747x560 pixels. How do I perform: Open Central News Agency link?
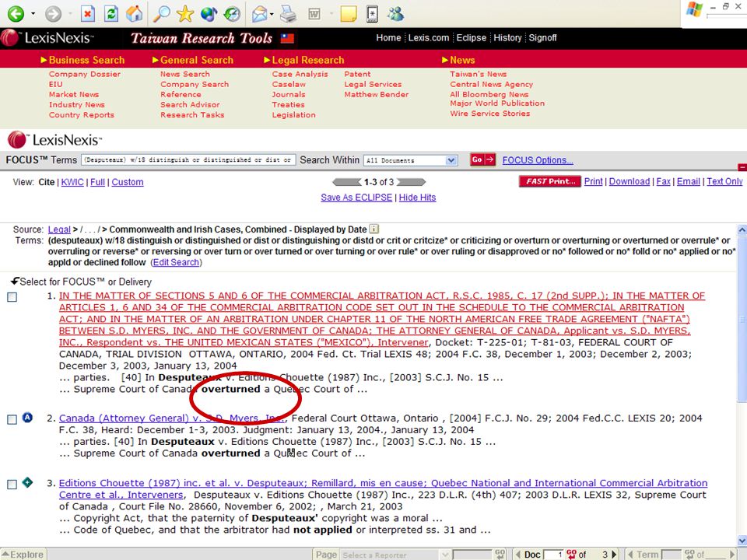pyautogui.click(x=491, y=84)
